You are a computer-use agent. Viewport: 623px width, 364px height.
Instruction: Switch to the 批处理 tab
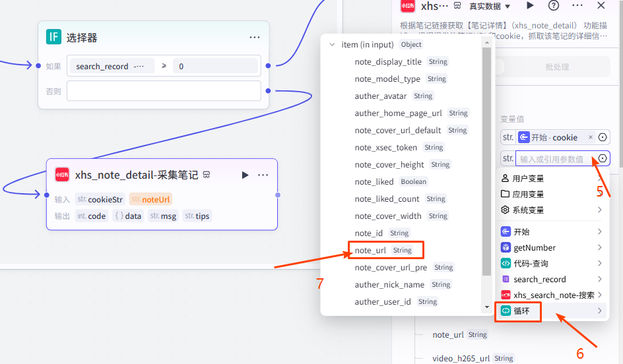click(556, 67)
